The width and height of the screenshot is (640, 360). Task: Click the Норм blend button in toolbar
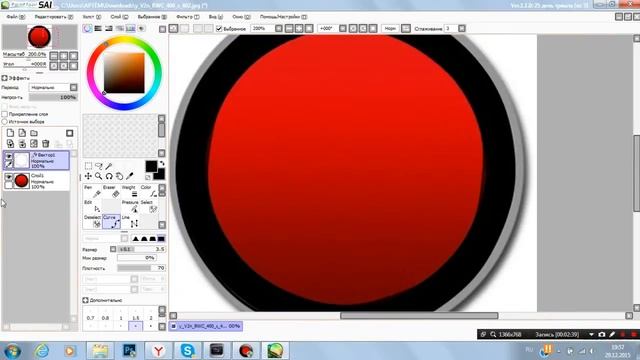pos(390,29)
